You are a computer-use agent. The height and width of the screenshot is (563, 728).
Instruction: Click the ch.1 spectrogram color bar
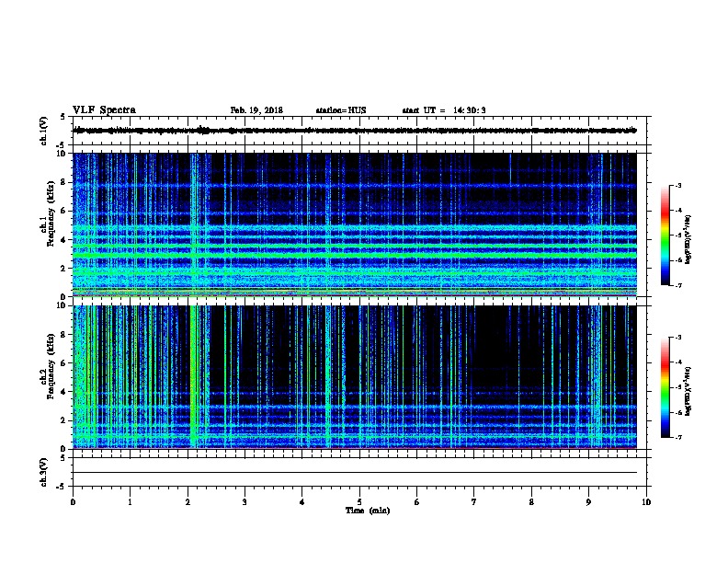point(665,236)
